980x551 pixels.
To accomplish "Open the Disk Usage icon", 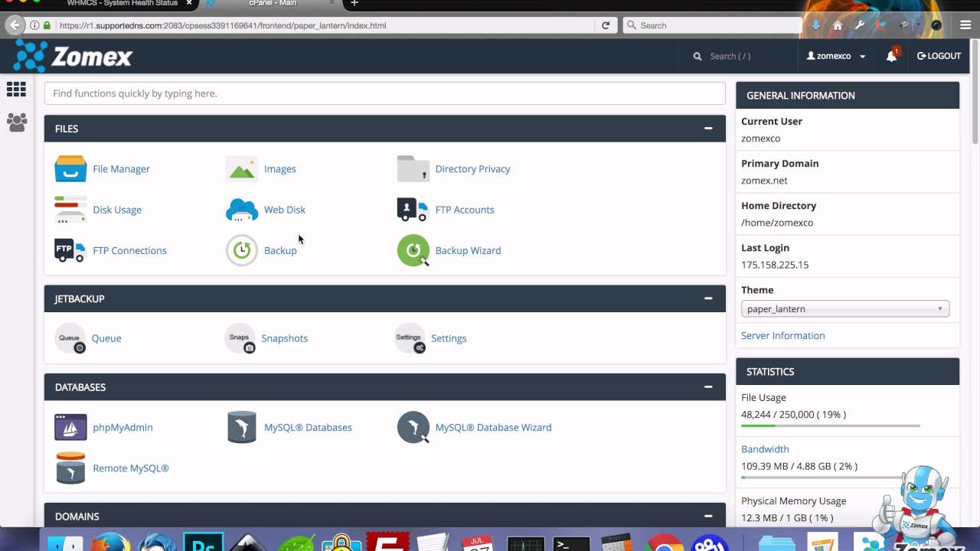I will [70, 210].
